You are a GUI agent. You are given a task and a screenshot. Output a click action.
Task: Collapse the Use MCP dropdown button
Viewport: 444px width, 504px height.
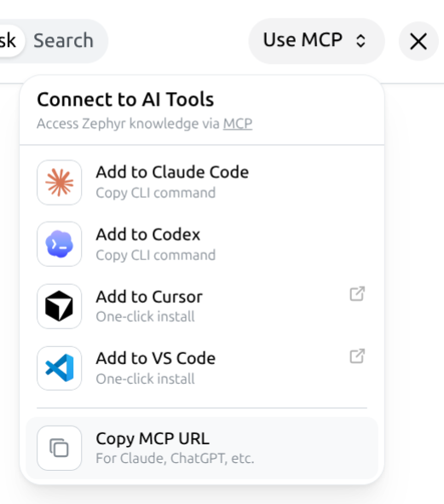(316, 41)
